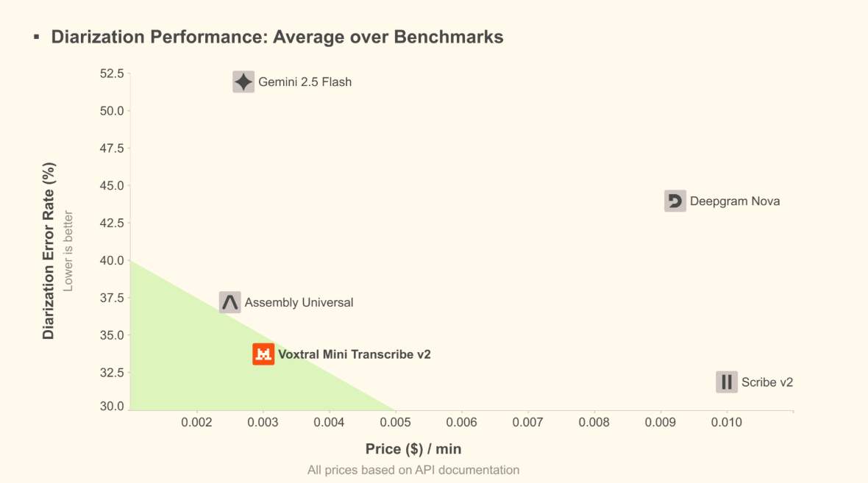Click the orange Voxtral Mini icon
868x483 pixels.
pos(263,354)
